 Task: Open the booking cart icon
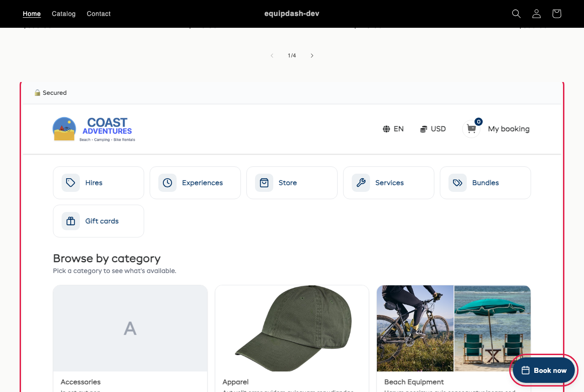[471, 129]
